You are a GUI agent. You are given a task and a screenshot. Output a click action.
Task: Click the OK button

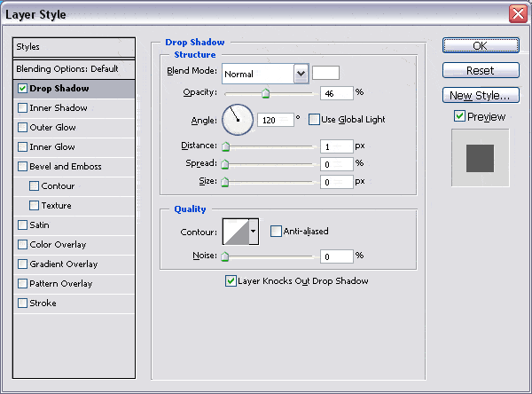(481, 45)
